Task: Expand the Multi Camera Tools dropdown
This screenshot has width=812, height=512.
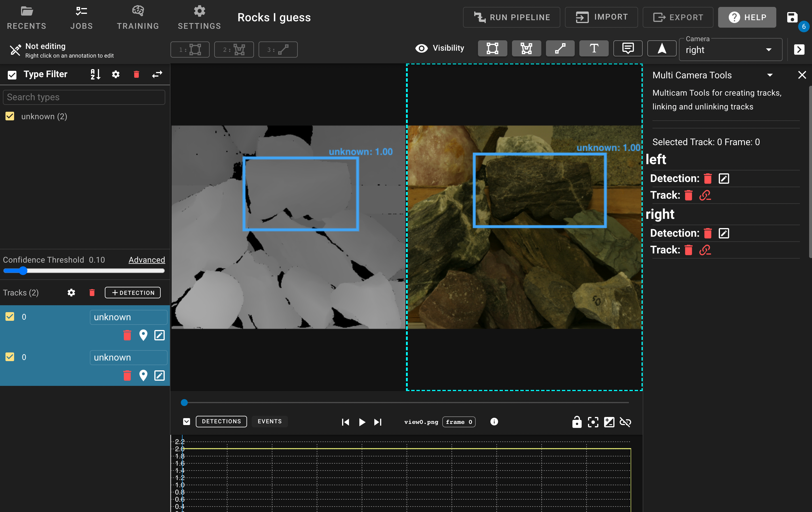Action: point(769,75)
